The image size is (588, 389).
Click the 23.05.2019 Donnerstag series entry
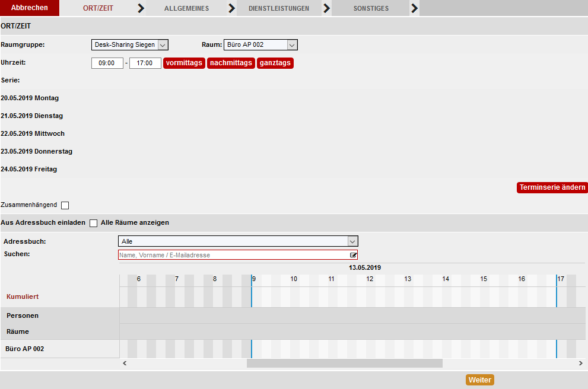pyautogui.click(x=36, y=151)
